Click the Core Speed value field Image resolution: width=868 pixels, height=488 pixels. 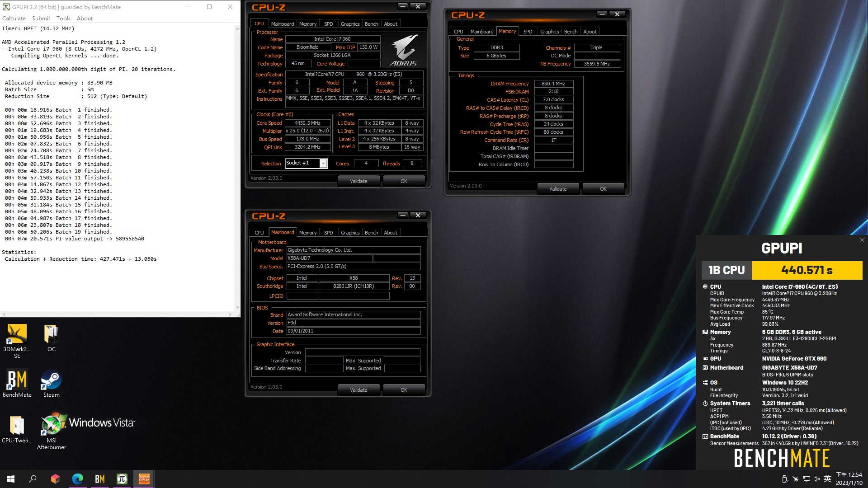[x=307, y=123]
